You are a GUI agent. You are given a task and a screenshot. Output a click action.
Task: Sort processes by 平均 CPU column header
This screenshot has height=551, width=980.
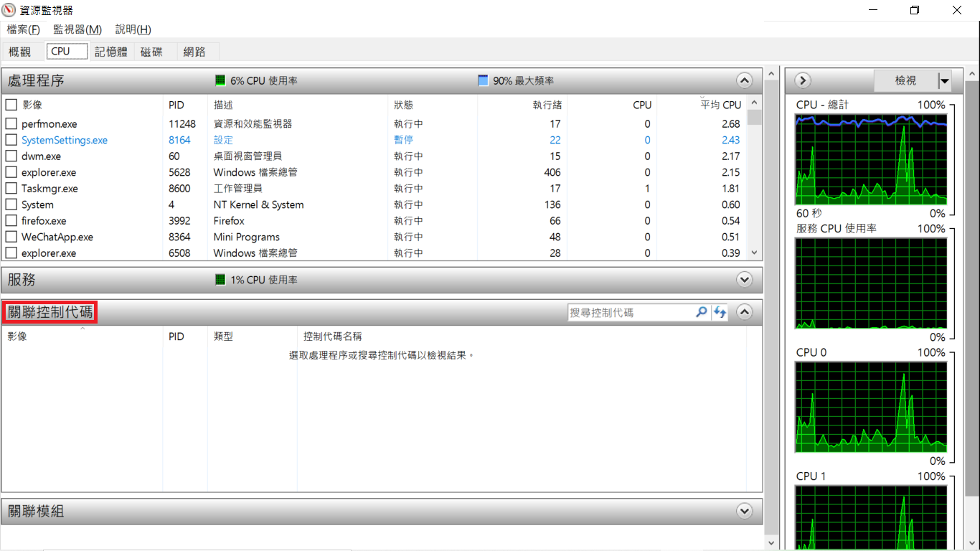pyautogui.click(x=720, y=105)
